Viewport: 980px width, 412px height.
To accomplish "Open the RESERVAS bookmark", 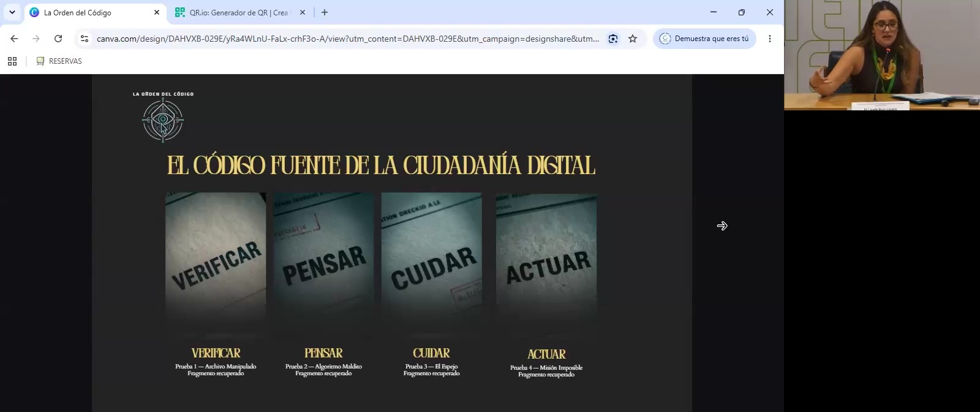I will pos(59,61).
